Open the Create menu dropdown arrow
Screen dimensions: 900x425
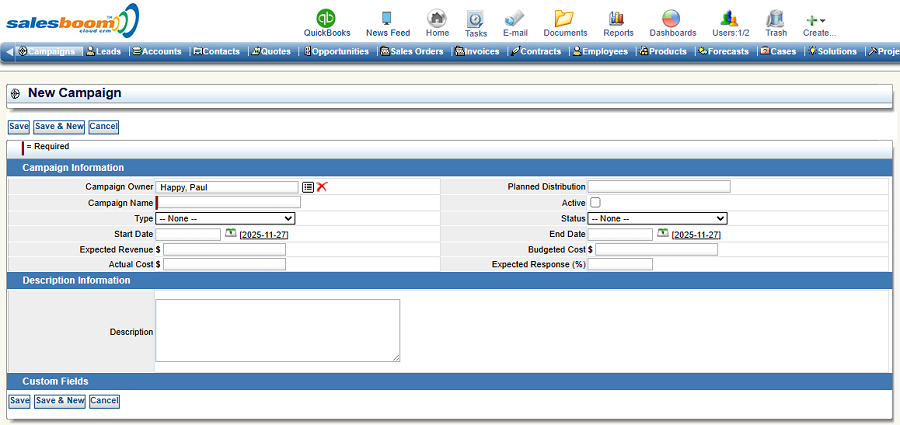point(823,20)
